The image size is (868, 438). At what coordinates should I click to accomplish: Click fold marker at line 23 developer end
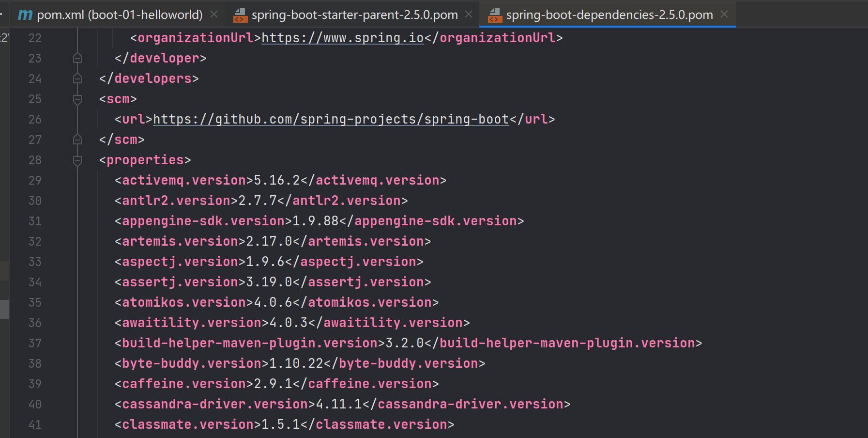point(77,58)
